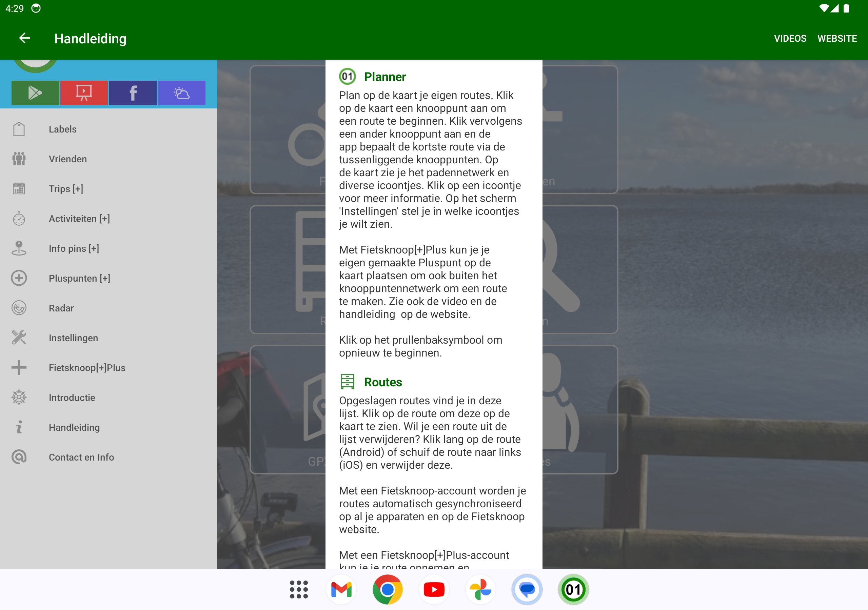
Task: Click Contact en Info entry
Action: click(x=81, y=457)
